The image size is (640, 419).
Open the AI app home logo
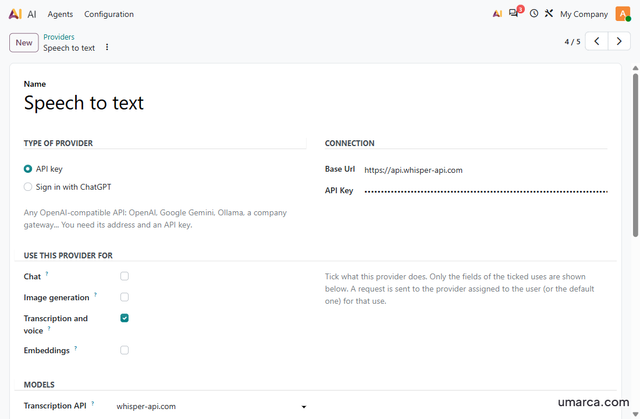click(15, 14)
